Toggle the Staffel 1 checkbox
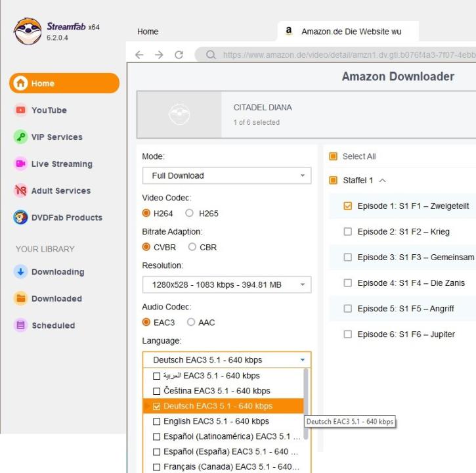Screen dimensions: 476x473 [333, 181]
